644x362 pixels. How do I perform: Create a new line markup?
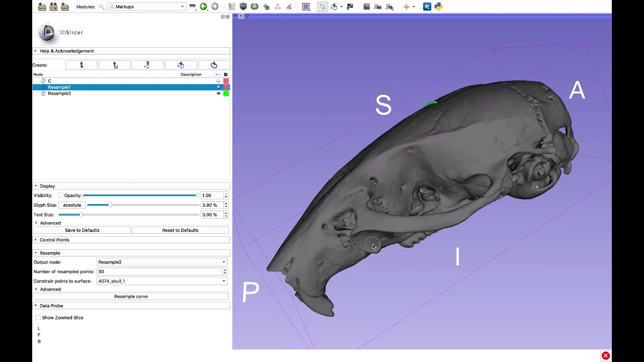pyautogui.click(x=115, y=65)
